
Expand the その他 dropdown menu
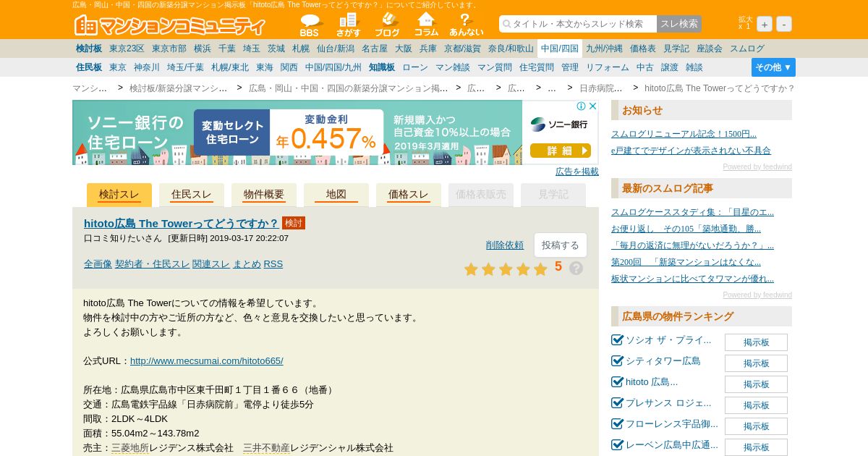pos(773,67)
